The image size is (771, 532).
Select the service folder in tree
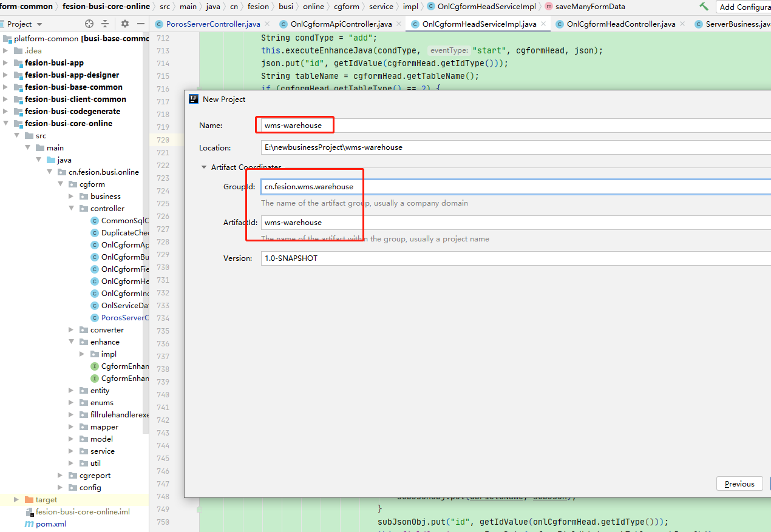102,451
